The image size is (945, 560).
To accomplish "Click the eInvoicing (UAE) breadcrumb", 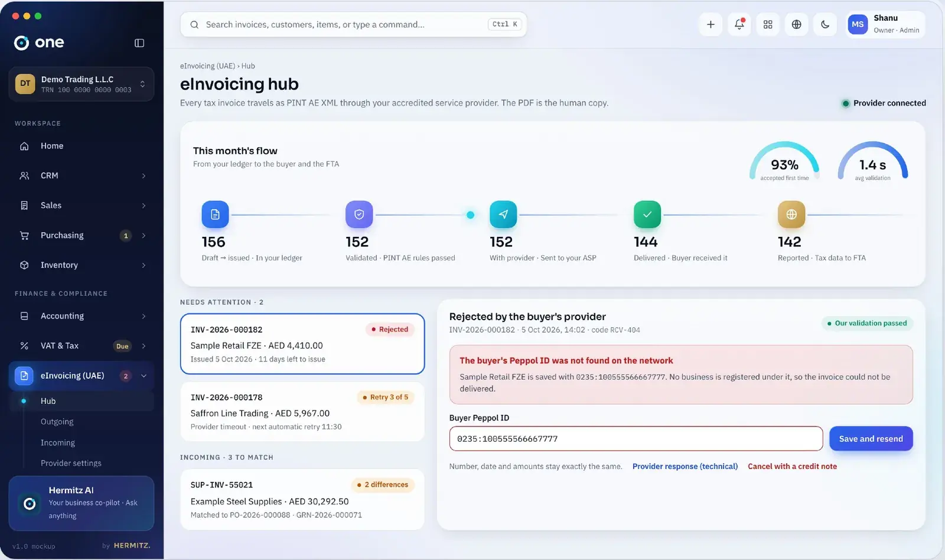I will tap(207, 66).
